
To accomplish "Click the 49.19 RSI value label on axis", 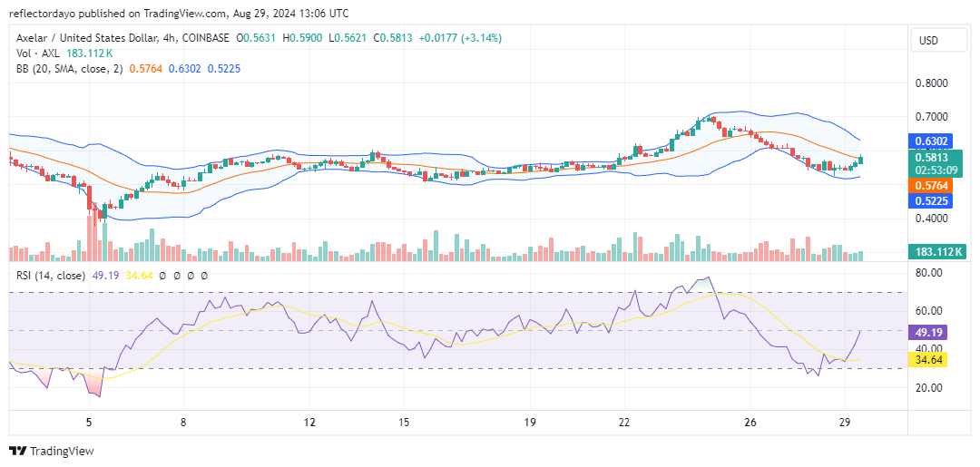I will pos(927,332).
